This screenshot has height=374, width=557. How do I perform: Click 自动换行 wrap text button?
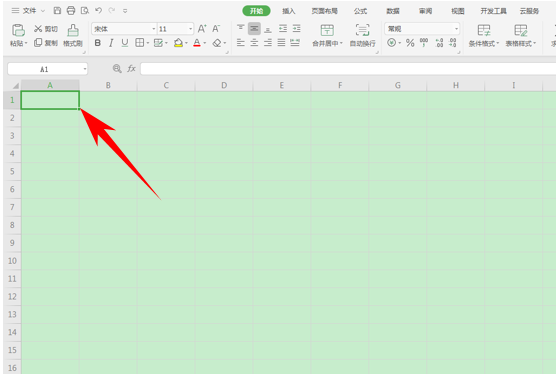tap(362, 36)
